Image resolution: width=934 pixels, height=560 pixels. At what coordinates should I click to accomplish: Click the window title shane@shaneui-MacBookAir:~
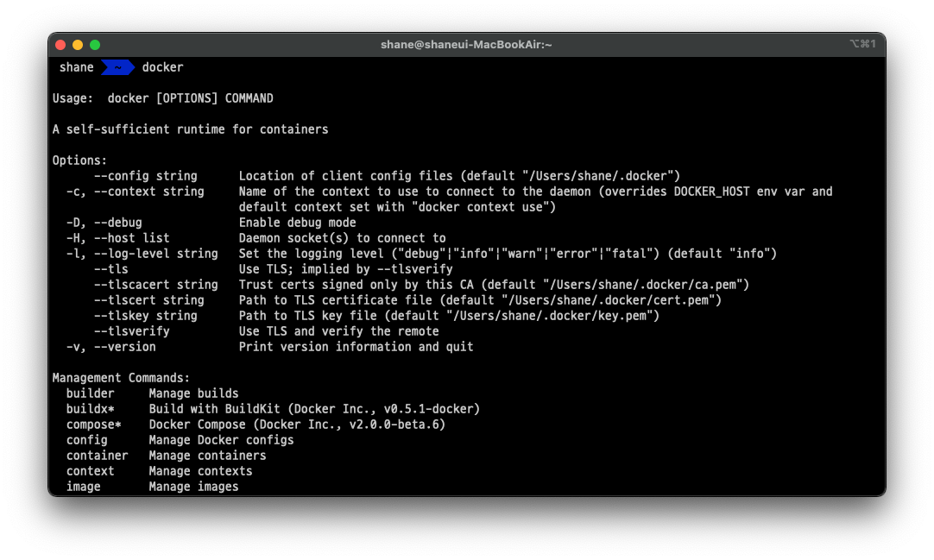(x=466, y=45)
